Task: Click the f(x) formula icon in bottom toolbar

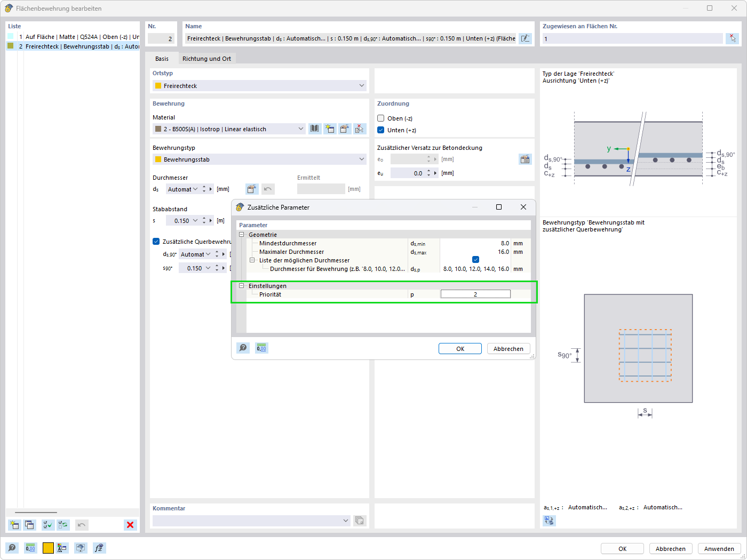Action: (99, 548)
